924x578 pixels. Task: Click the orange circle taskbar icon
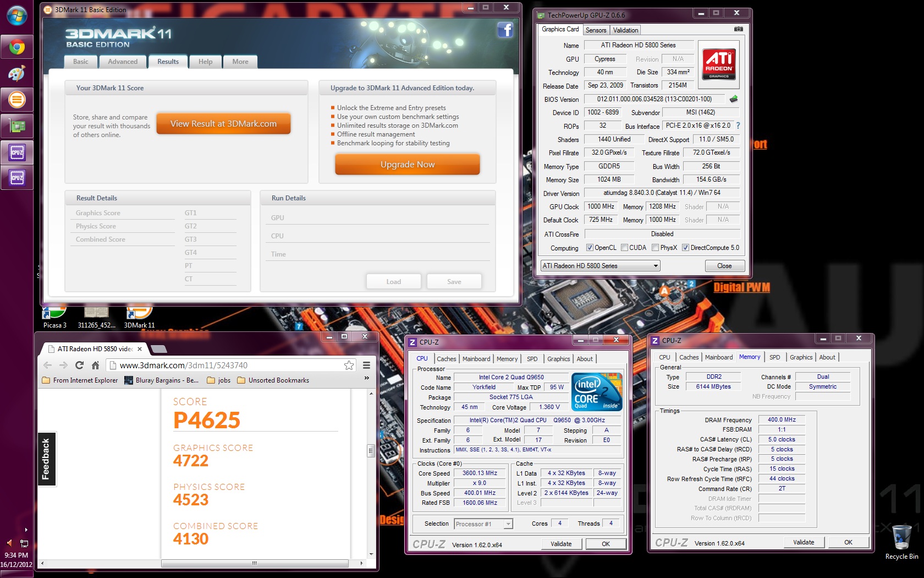pyautogui.click(x=16, y=100)
